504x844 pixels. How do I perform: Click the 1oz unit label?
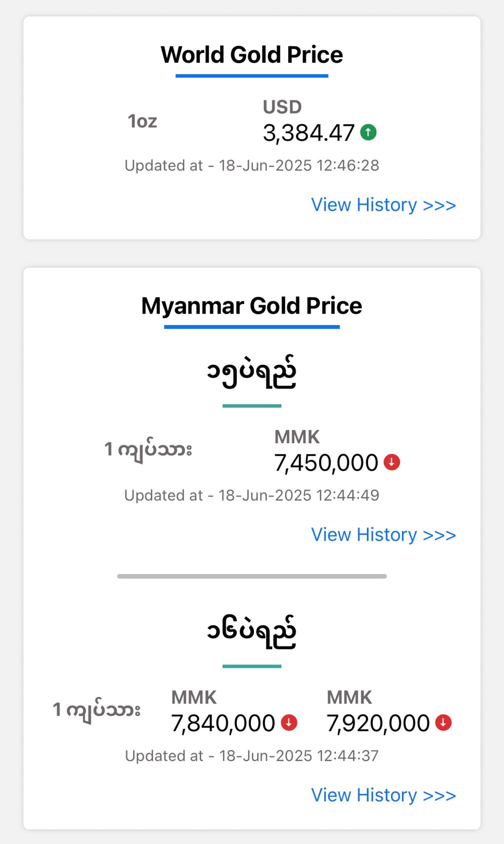(142, 121)
